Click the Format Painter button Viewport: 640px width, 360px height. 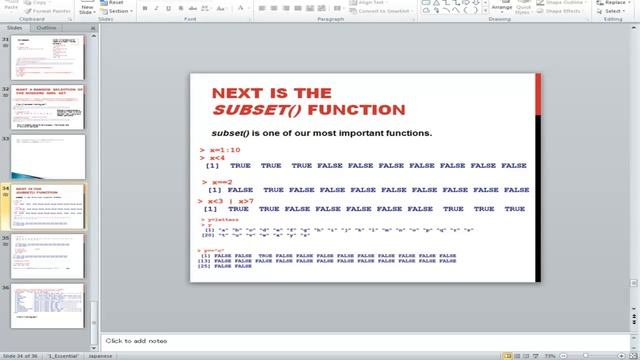click(x=47, y=11)
